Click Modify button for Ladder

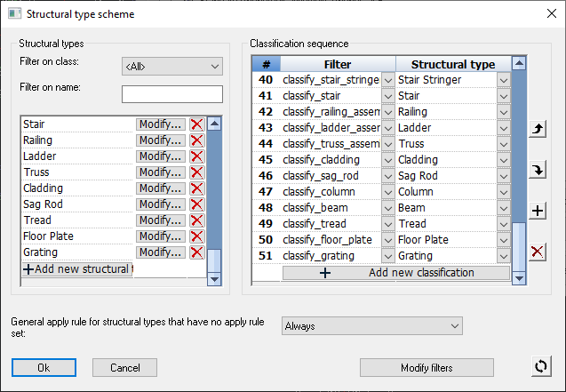(x=161, y=156)
